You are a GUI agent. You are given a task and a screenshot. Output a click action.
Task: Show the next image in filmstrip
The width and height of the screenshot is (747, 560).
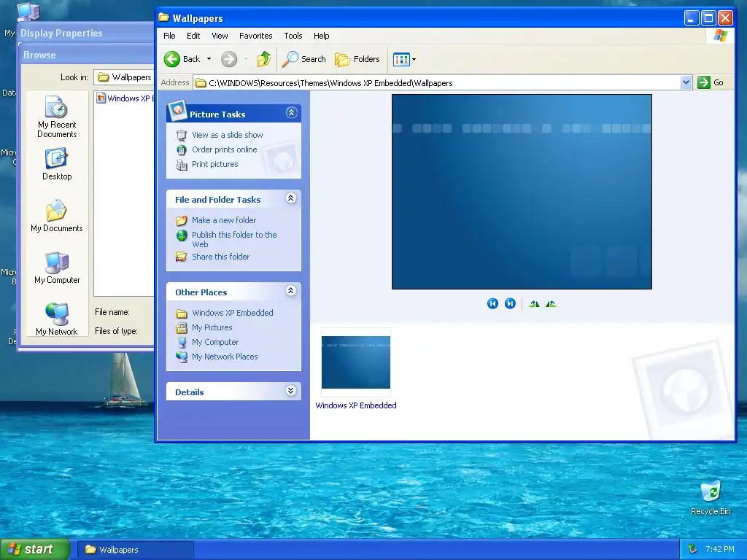point(510,303)
